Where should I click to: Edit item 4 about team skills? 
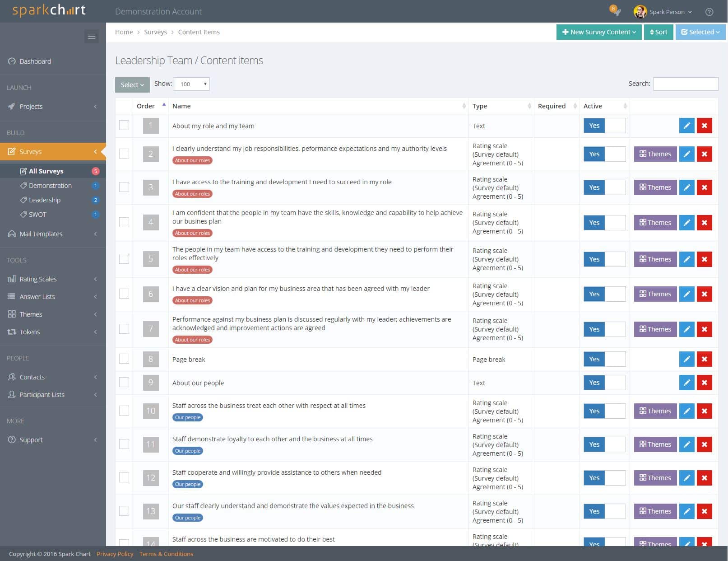click(x=686, y=223)
